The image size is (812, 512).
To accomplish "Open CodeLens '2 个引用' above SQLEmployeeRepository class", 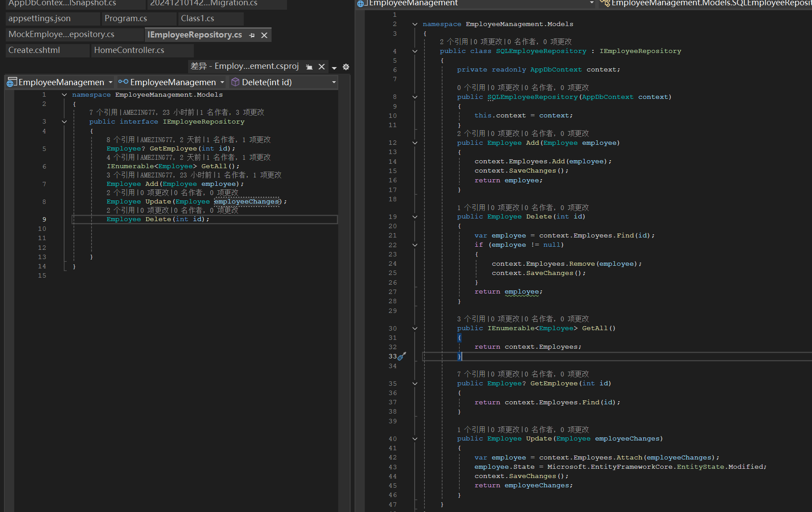I will coord(454,42).
